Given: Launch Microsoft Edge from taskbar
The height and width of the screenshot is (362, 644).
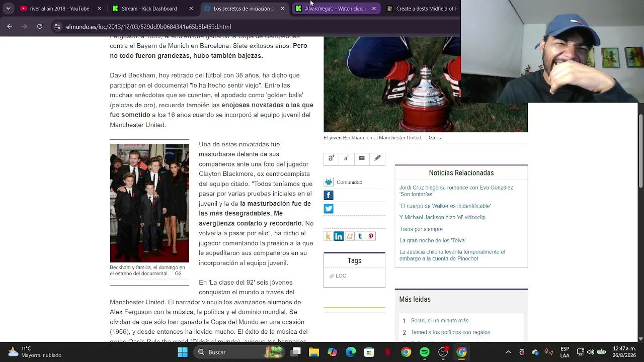Looking at the screenshot, I should click(351, 352).
